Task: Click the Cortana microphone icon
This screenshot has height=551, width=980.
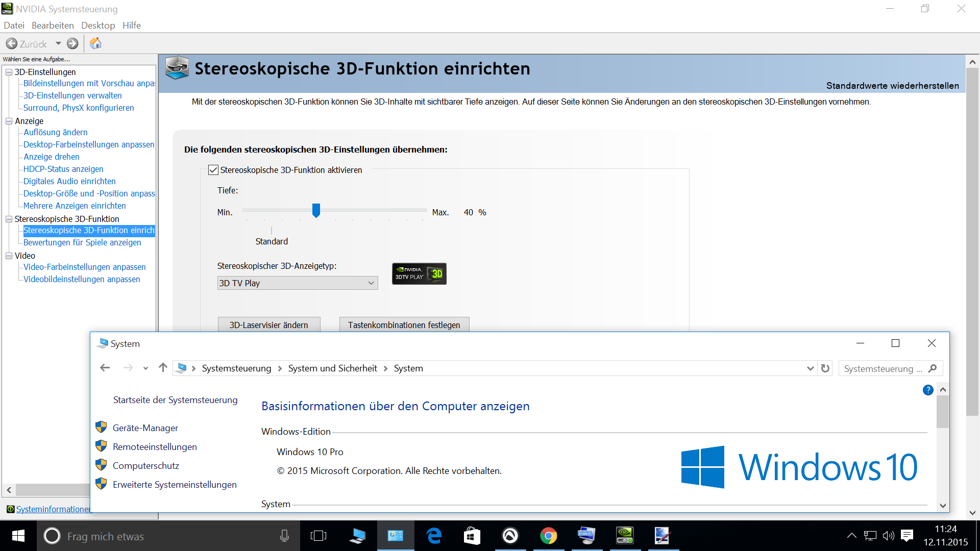Action: [284, 536]
